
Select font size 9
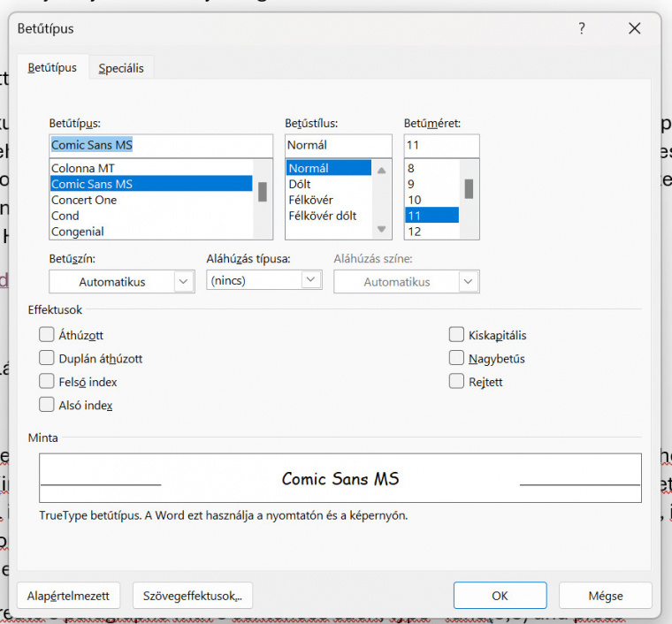432,184
